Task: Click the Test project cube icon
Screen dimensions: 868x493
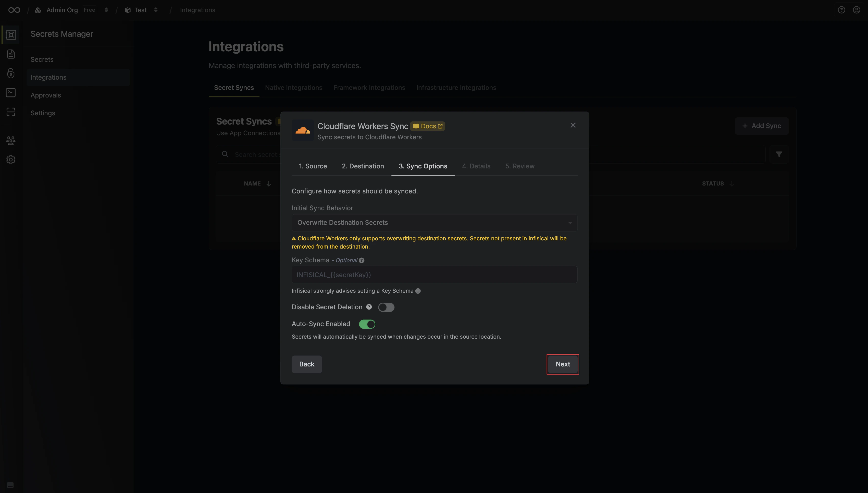Action: (x=128, y=10)
